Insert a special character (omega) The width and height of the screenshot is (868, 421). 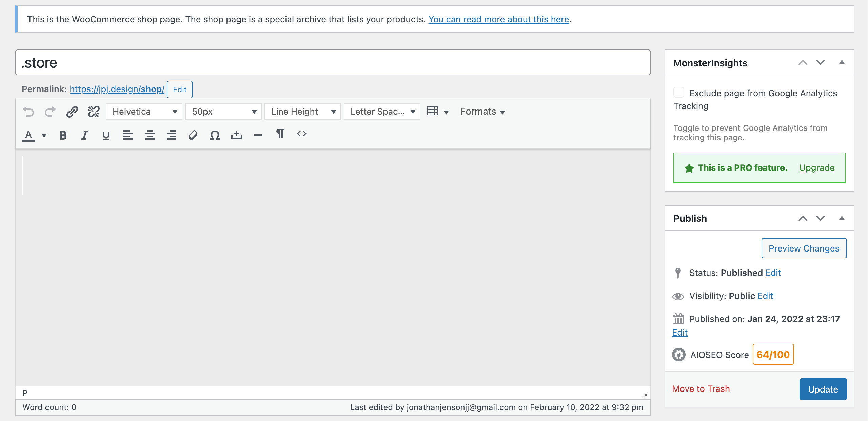[x=215, y=135]
